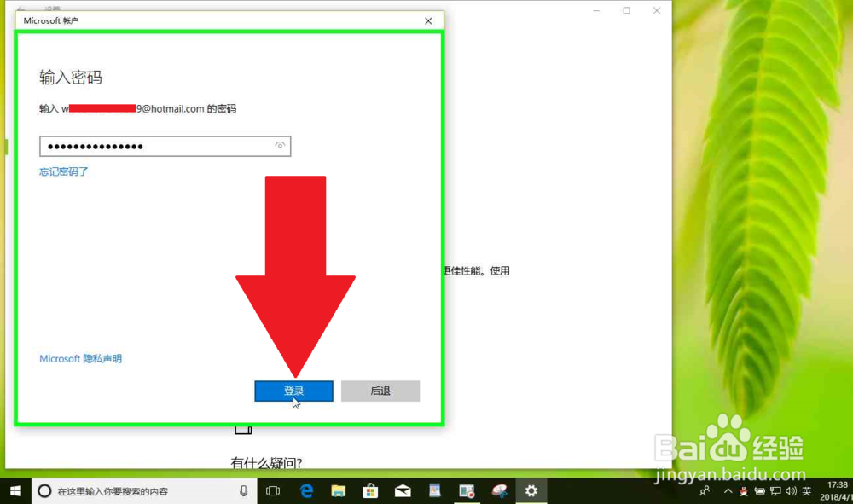This screenshot has width=853, height=504.
Task: Open the network icon in system tray
Action: [776, 491]
